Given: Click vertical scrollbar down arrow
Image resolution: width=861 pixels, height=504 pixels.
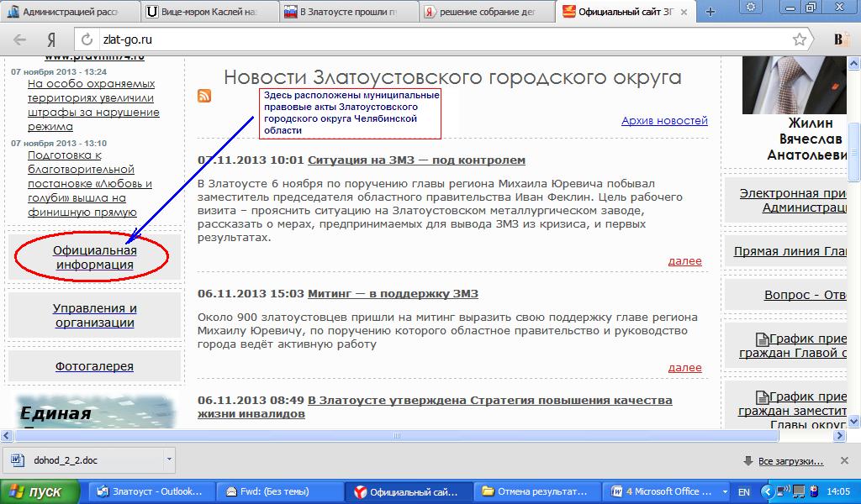Looking at the screenshot, I should 854,421.
